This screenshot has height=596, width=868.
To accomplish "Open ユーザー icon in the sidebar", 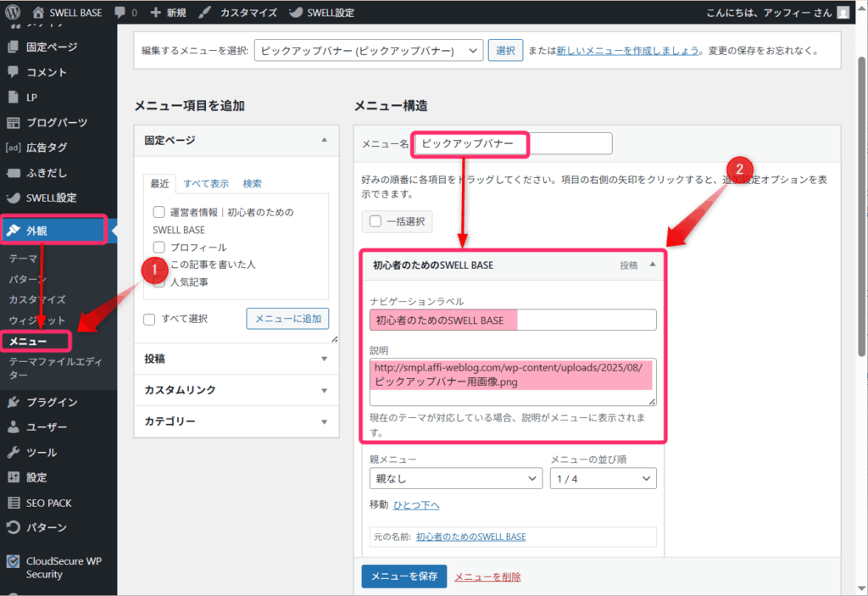I will [13, 427].
